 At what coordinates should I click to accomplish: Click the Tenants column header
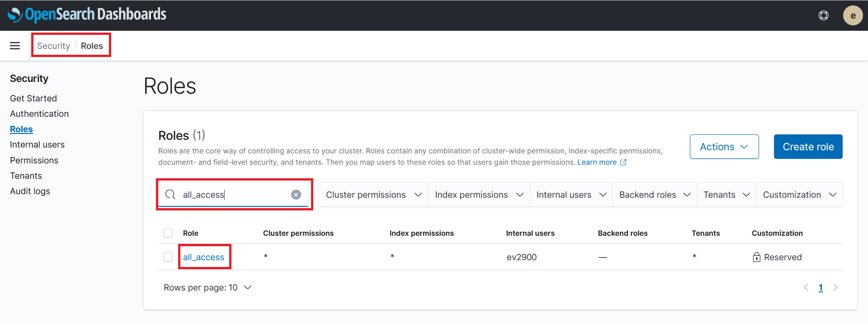coord(706,233)
